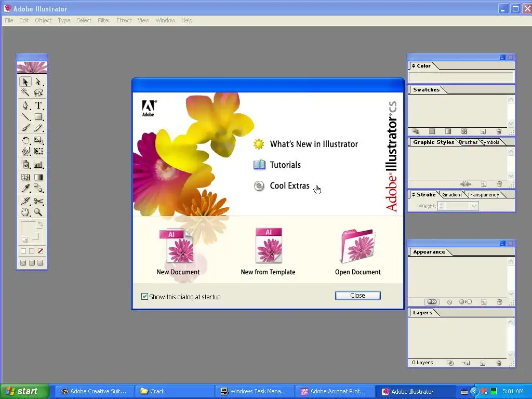Click the Close button in welcome dialog

[x=357, y=296]
